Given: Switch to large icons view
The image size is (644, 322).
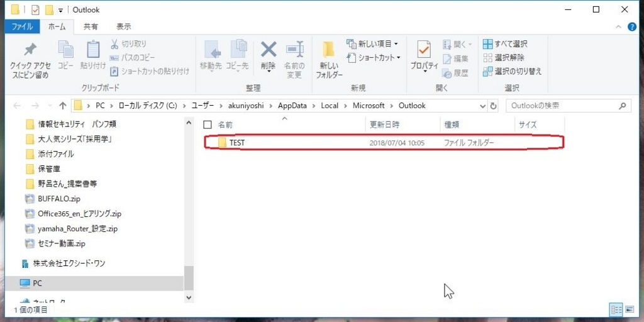Looking at the screenshot, I should point(629,309).
